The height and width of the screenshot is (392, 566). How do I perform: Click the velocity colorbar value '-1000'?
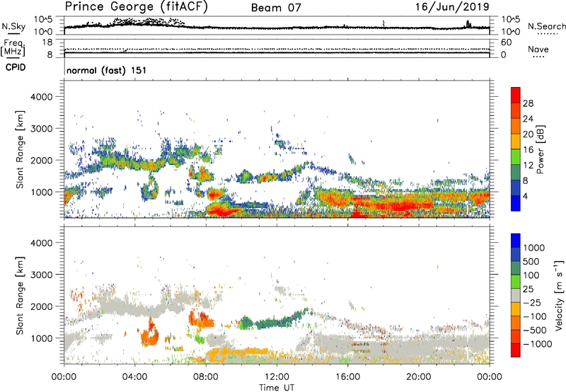[538, 344]
